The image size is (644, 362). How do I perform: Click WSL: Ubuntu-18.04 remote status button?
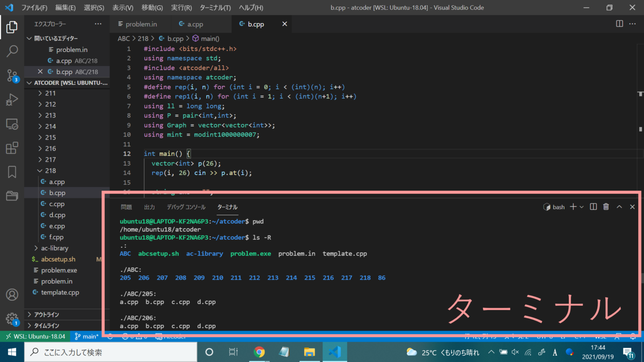point(35,337)
